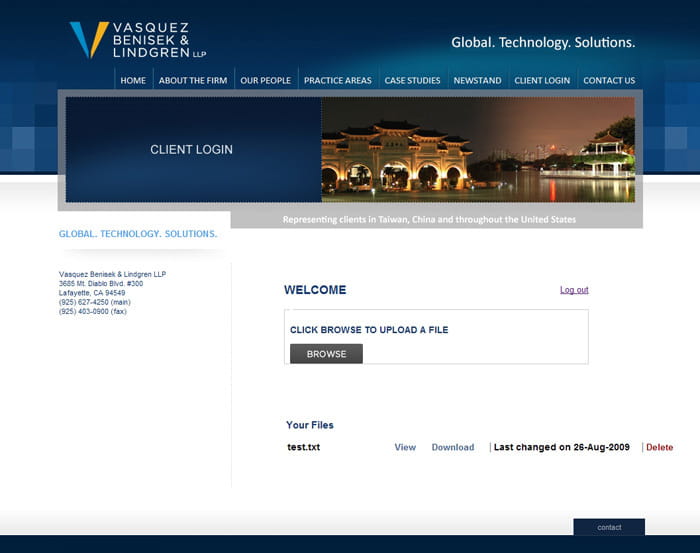Go to the Home page
The height and width of the screenshot is (553, 700).
[x=133, y=80]
